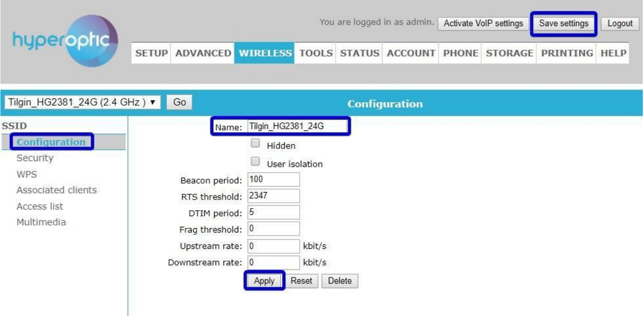
Task: Click the Hyperoptic logo
Action: (64, 41)
